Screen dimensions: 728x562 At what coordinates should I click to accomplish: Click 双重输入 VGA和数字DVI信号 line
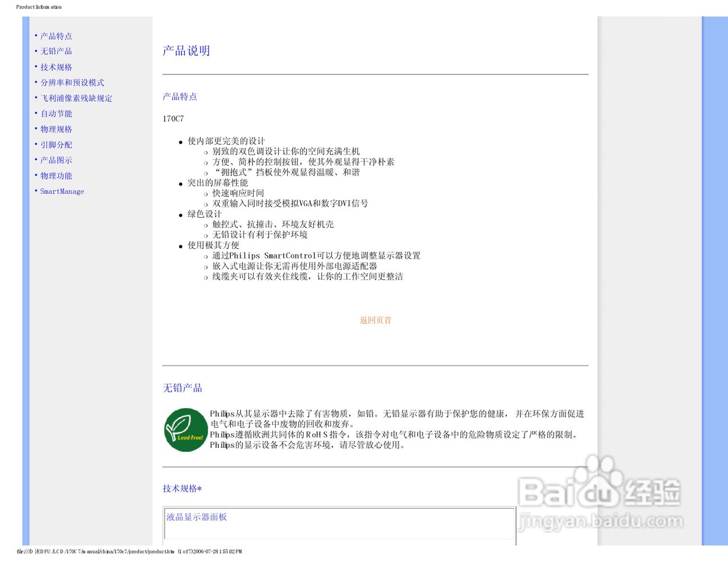pyautogui.click(x=290, y=203)
